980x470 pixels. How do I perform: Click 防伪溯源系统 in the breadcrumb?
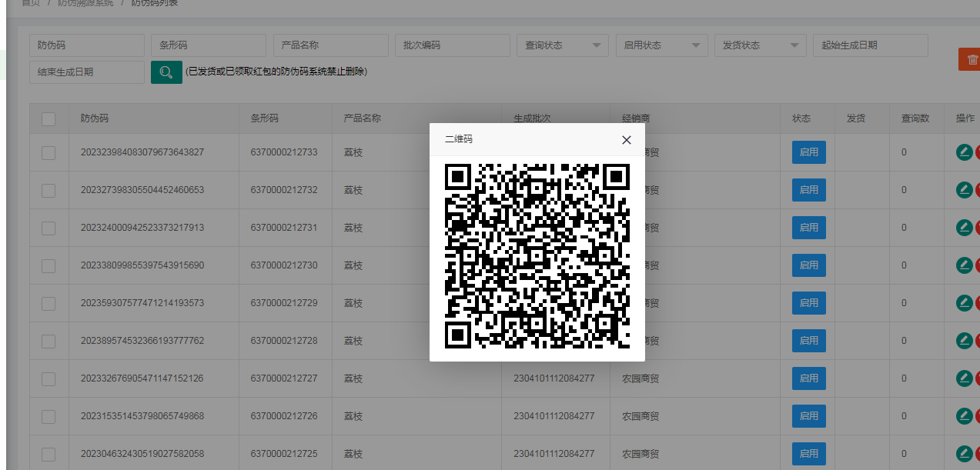(85, 3)
